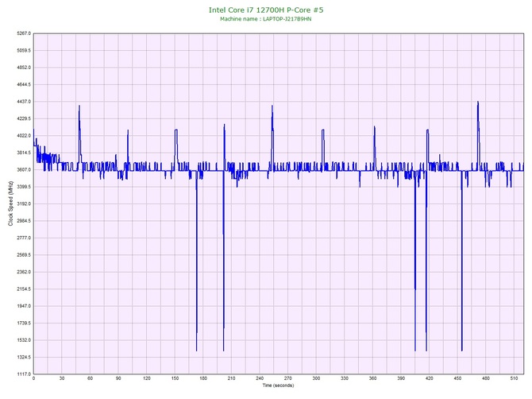Image resolution: width=532 pixels, height=399 pixels.
Task: Select the 1947.0 y-axis tick label
Action: (24, 306)
